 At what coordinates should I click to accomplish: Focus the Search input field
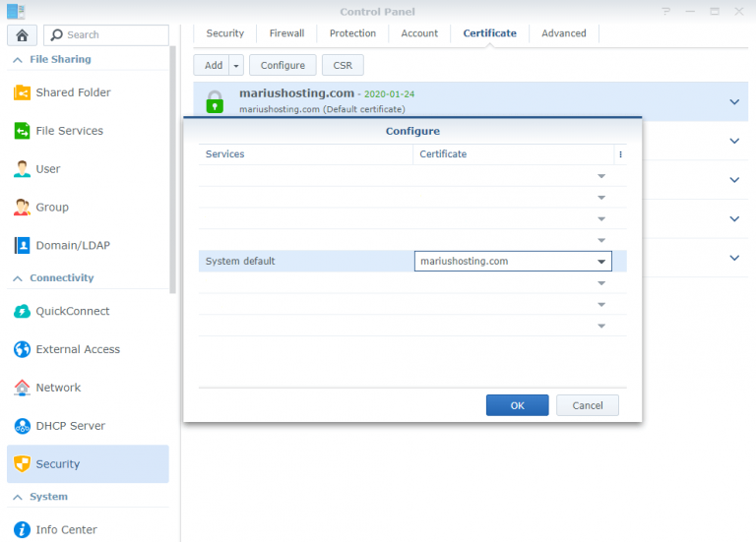pyautogui.click(x=106, y=35)
